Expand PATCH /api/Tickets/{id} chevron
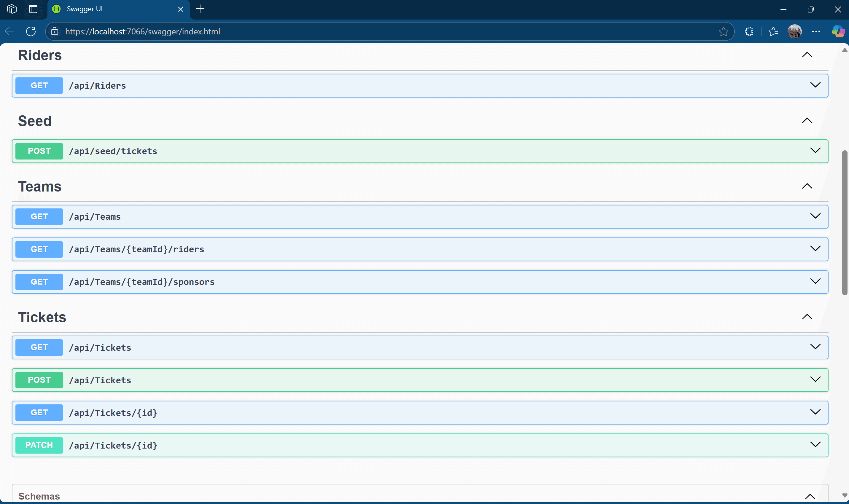 (815, 445)
